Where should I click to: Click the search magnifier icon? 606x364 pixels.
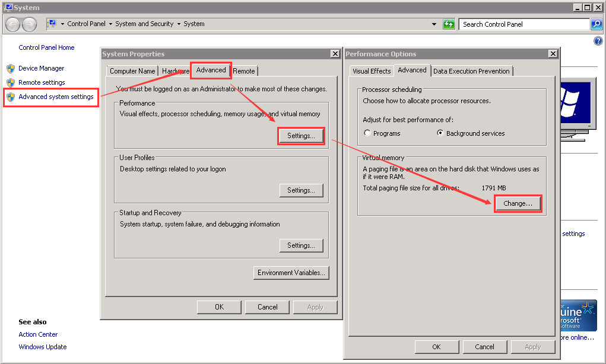(x=597, y=24)
